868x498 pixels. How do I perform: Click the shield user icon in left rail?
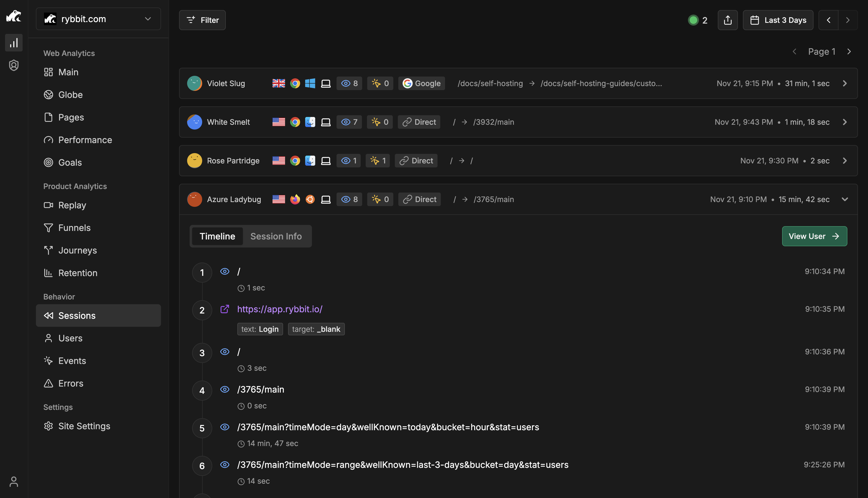coord(14,65)
